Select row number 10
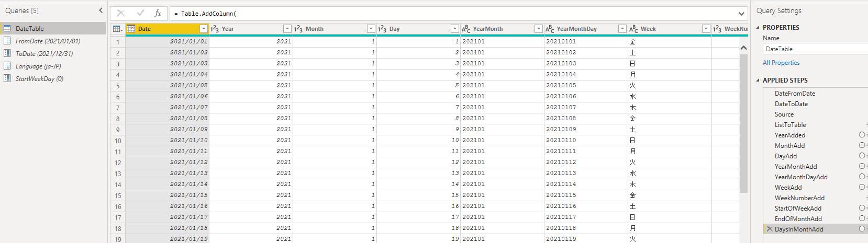 (x=118, y=141)
